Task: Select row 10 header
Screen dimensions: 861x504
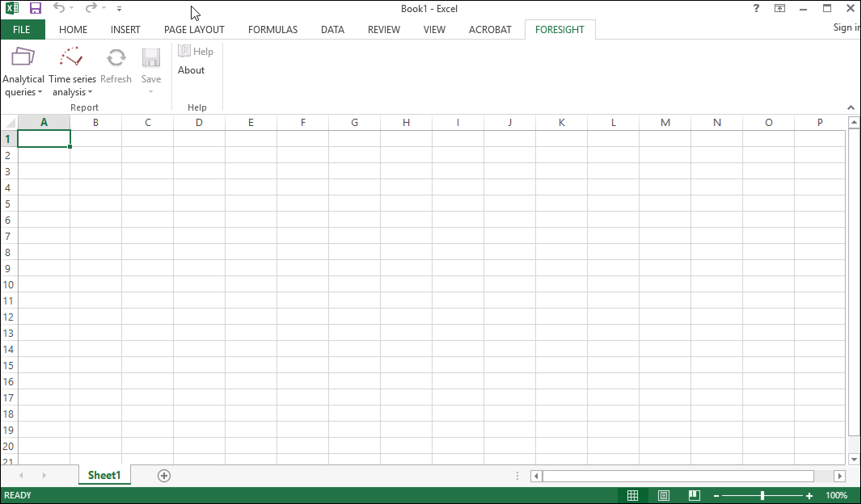Action: (9, 284)
